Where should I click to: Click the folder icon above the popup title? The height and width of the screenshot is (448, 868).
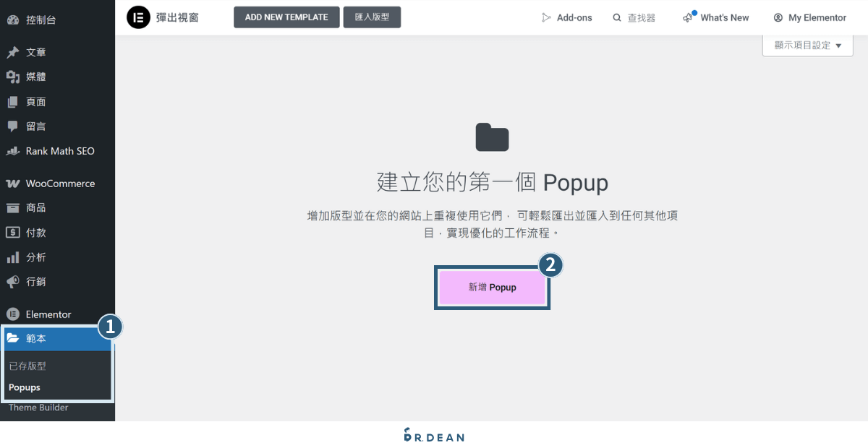click(x=492, y=137)
